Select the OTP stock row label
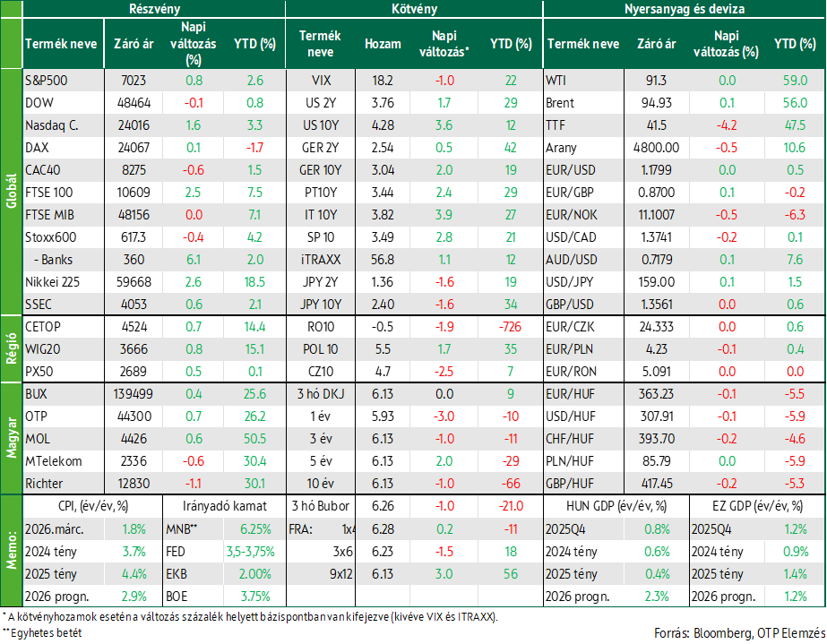827x644 pixels. [36, 416]
